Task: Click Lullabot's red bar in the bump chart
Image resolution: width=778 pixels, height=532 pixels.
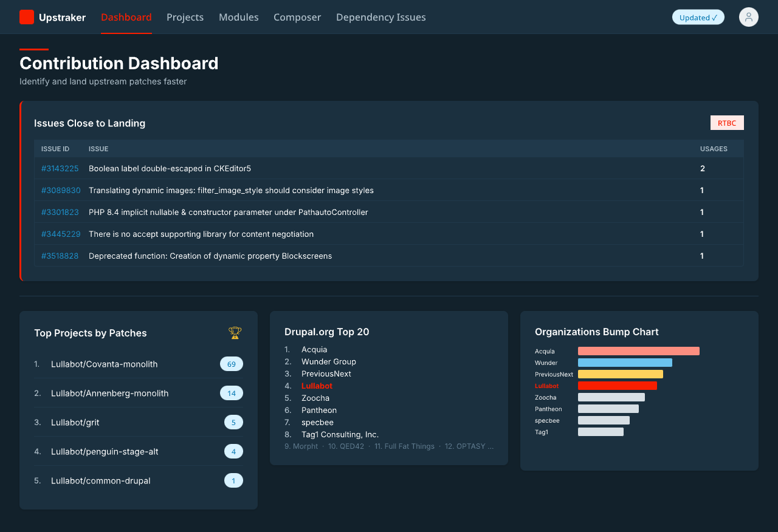Action: coord(618,385)
